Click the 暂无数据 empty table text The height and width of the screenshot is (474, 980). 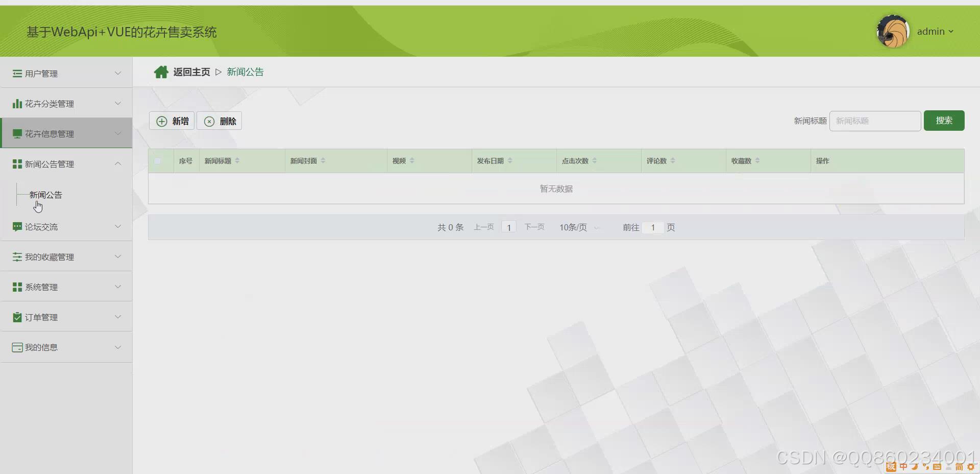point(556,189)
